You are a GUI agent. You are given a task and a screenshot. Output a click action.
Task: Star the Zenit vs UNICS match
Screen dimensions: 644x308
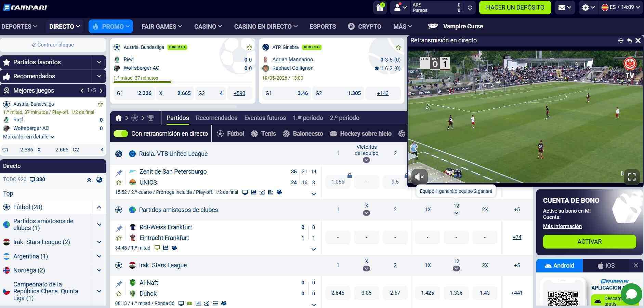click(x=119, y=183)
